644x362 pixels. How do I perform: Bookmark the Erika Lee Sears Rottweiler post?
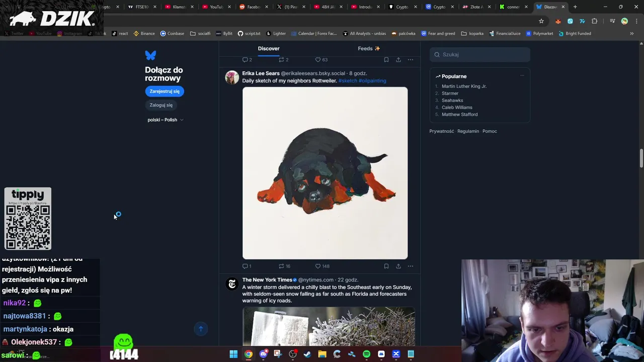(386, 266)
